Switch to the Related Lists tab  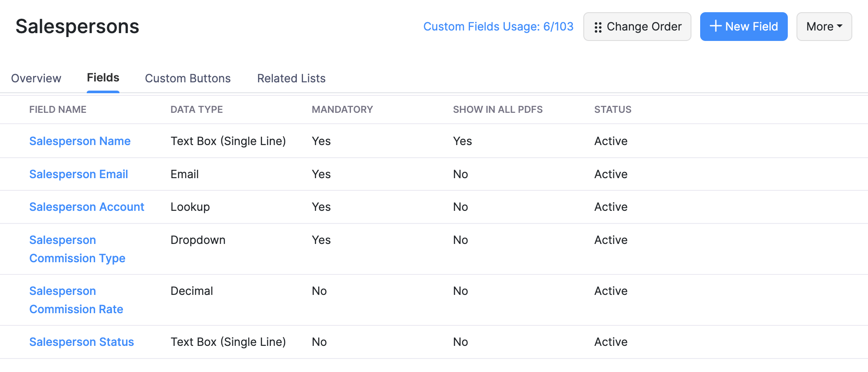[x=291, y=78]
